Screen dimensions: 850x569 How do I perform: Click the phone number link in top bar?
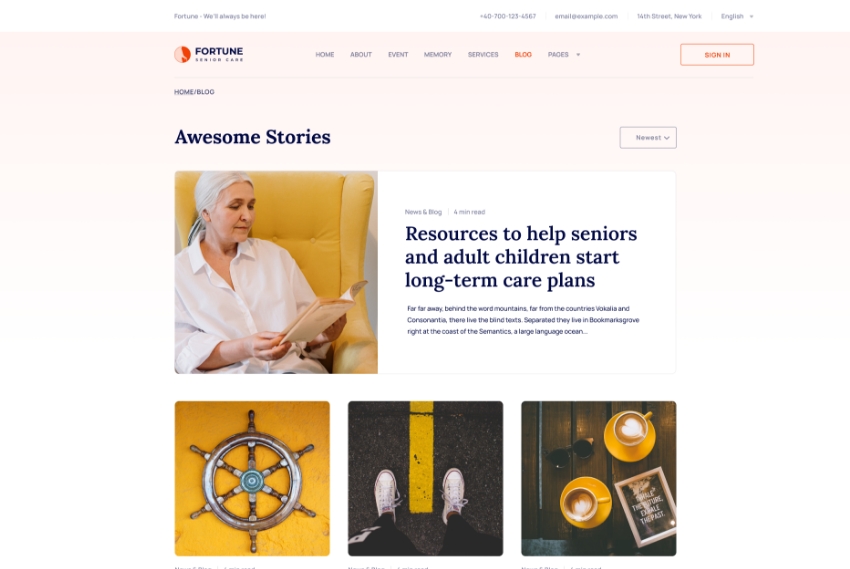click(508, 16)
